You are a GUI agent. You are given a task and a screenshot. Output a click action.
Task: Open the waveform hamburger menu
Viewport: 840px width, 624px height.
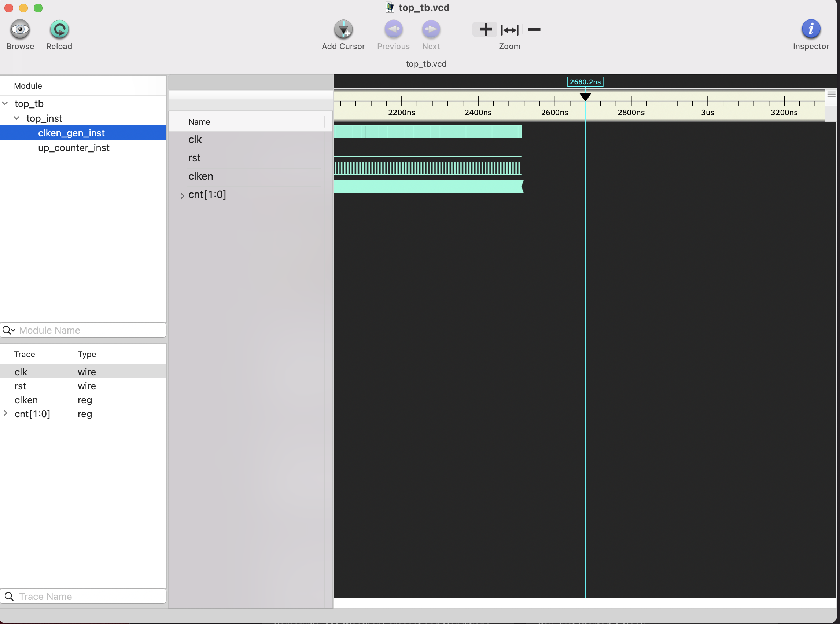(x=831, y=94)
